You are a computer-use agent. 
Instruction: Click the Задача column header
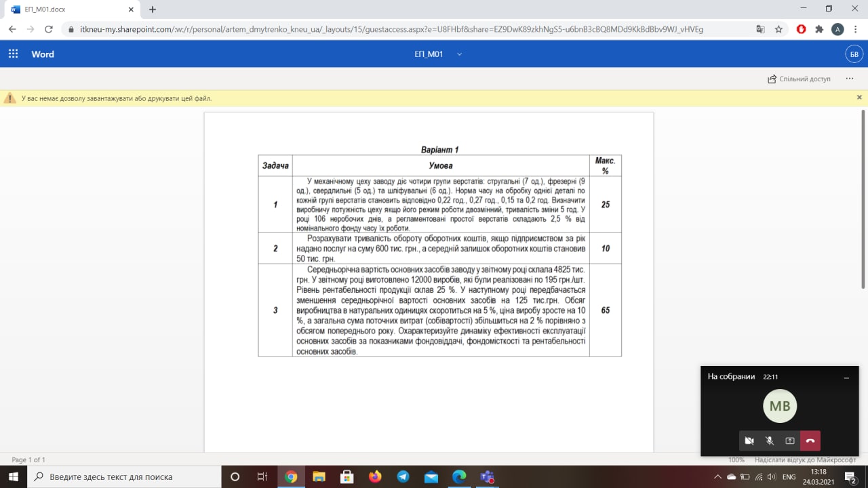click(275, 165)
